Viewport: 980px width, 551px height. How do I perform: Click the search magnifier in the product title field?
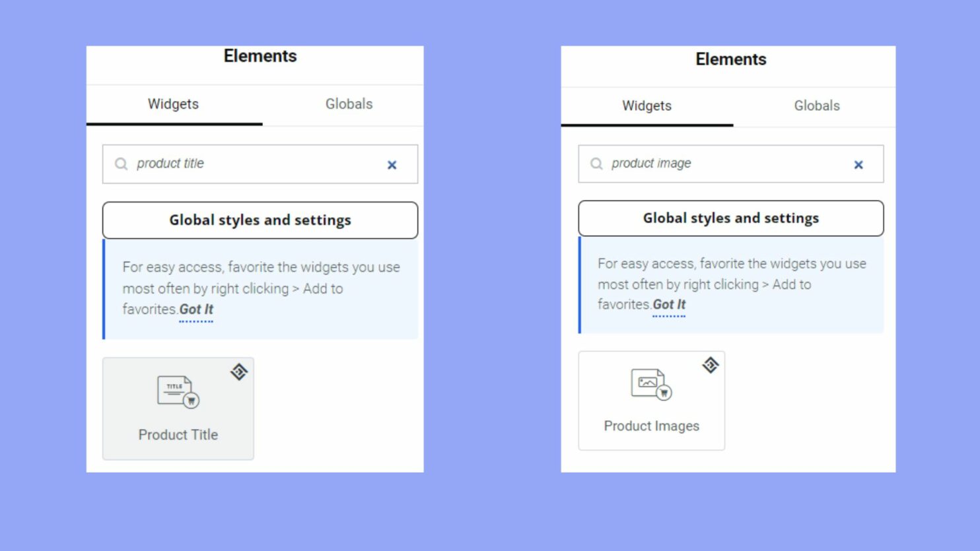pos(121,164)
